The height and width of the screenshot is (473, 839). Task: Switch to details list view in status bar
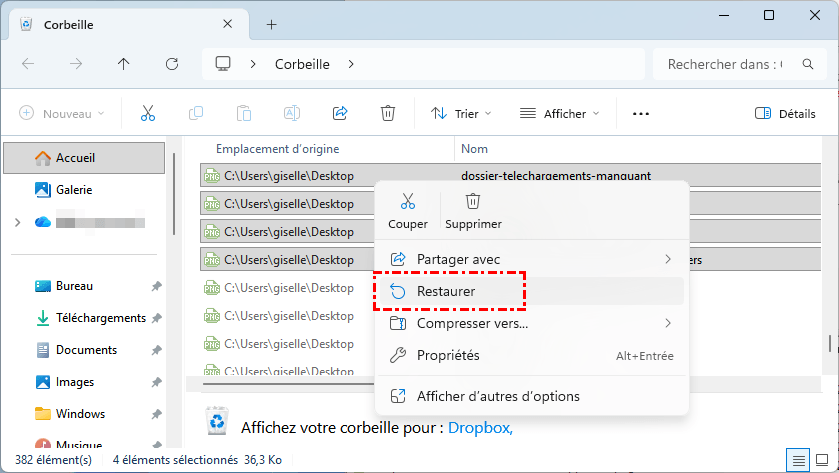pyautogui.click(x=798, y=460)
